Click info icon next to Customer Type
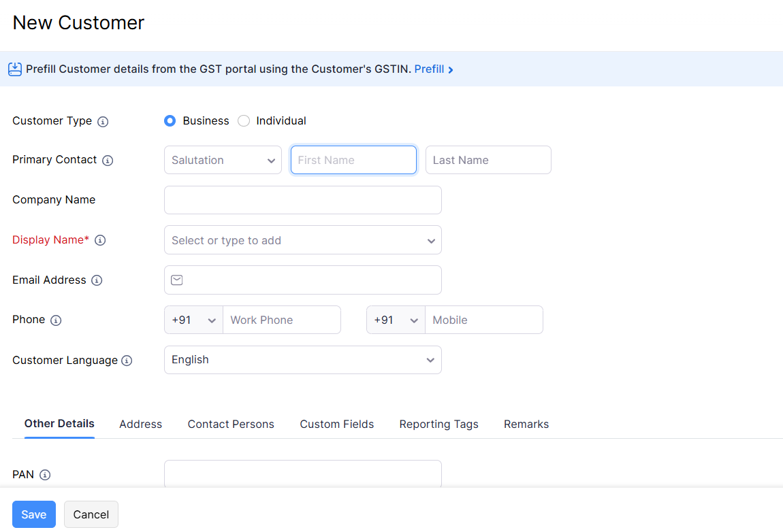This screenshot has width=783, height=532. (x=103, y=122)
